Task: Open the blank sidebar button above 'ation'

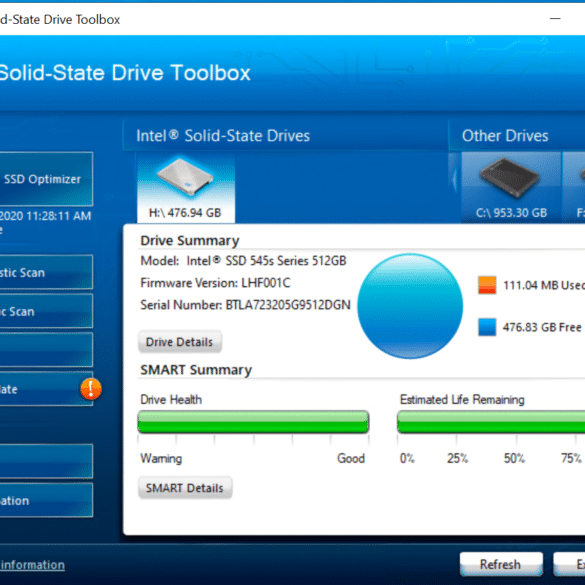Action: (x=46, y=461)
